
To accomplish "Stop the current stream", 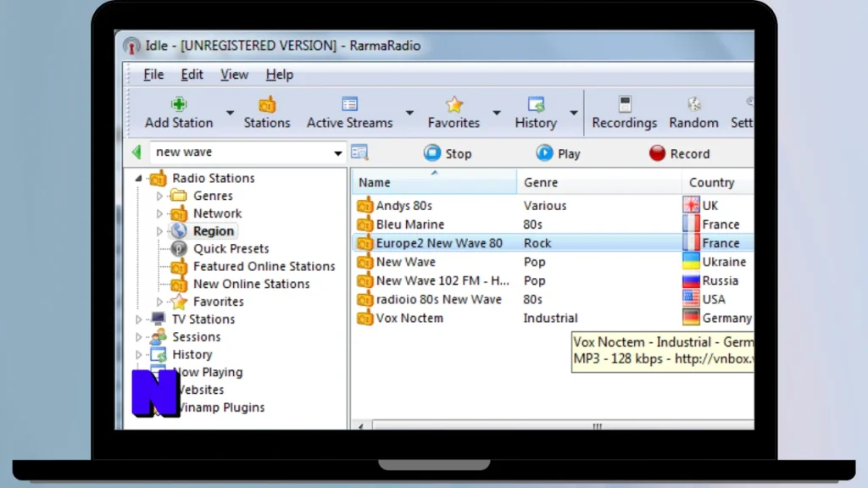I will 448,153.
